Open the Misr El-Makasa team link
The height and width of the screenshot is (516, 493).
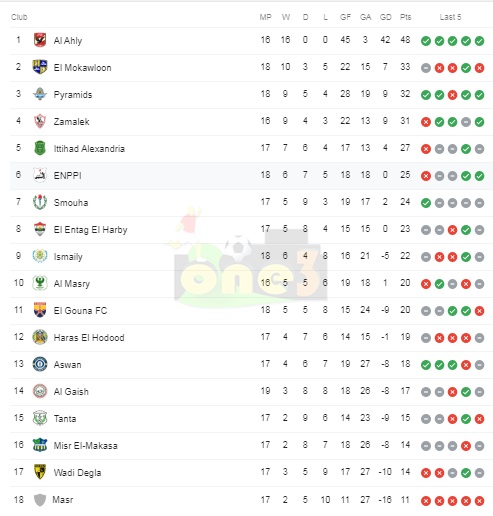(x=86, y=445)
